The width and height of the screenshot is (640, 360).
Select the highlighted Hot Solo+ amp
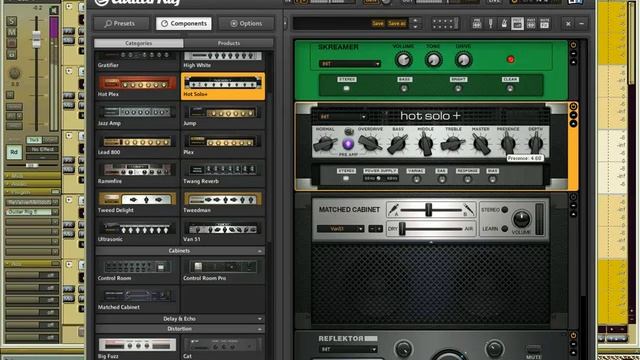point(222,87)
